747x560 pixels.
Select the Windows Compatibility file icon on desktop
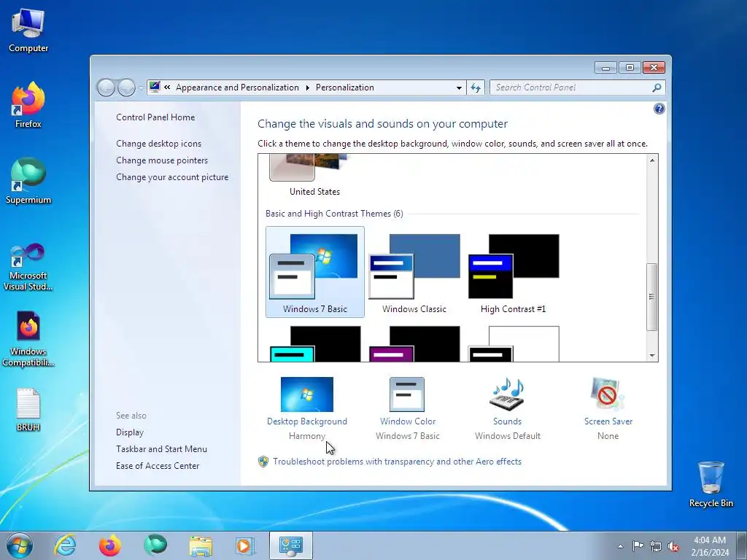28,340
